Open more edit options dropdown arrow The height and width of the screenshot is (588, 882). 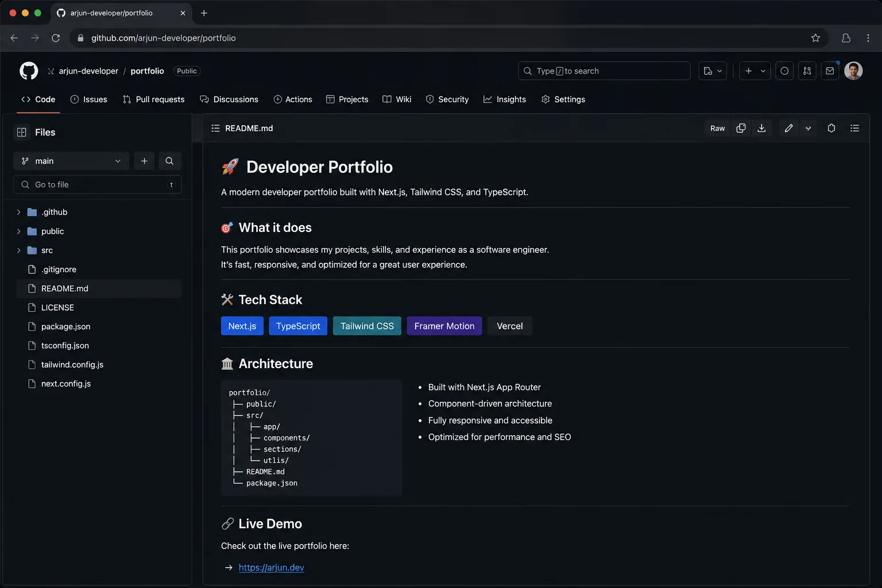[808, 128]
